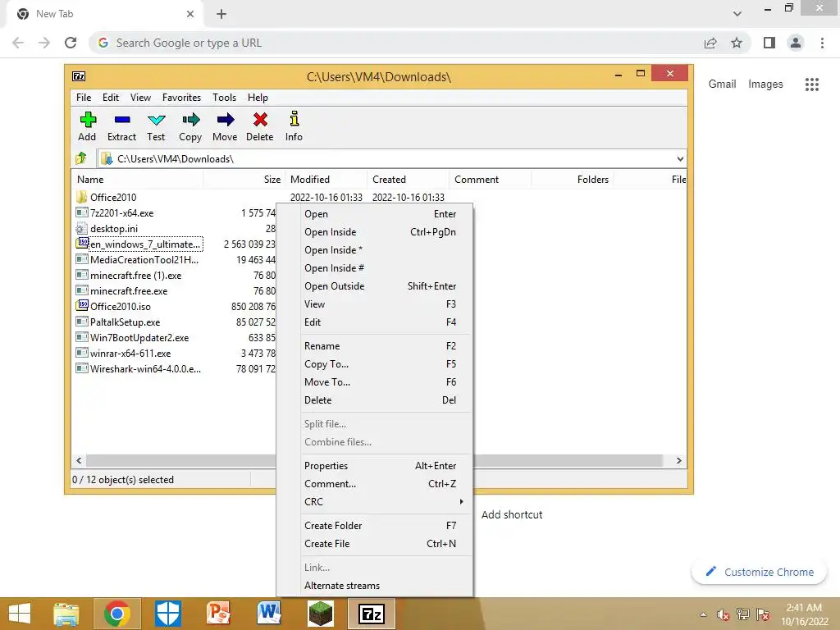Click the Info toolbar icon

coord(294,118)
